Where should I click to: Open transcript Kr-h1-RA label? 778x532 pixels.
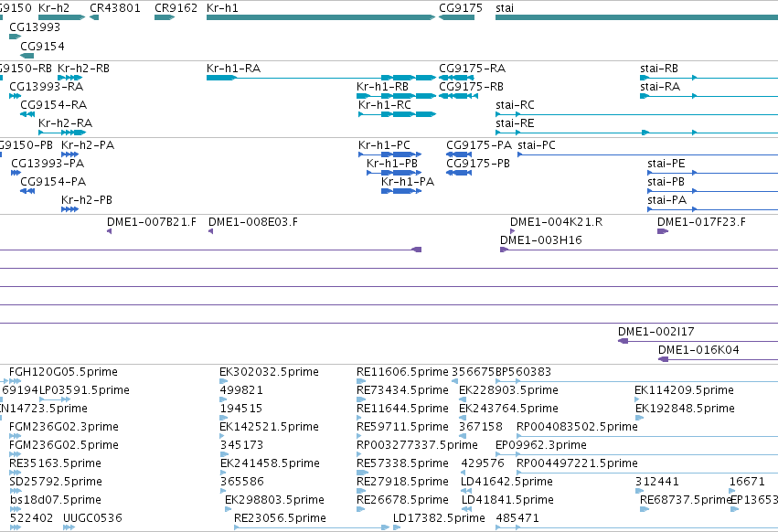pos(234,68)
